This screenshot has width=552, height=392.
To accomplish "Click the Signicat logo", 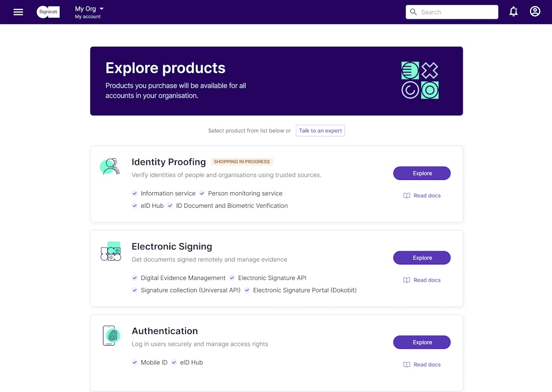I will [48, 12].
